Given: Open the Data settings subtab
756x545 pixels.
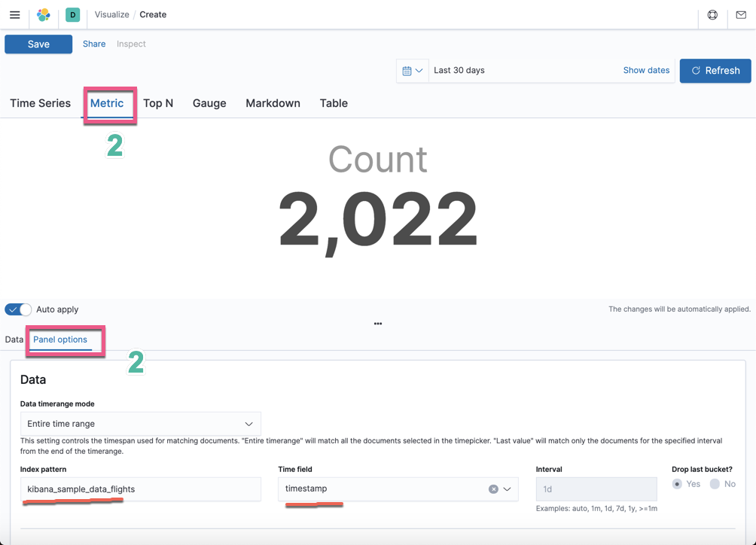Looking at the screenshot, I should pos(13,339).
